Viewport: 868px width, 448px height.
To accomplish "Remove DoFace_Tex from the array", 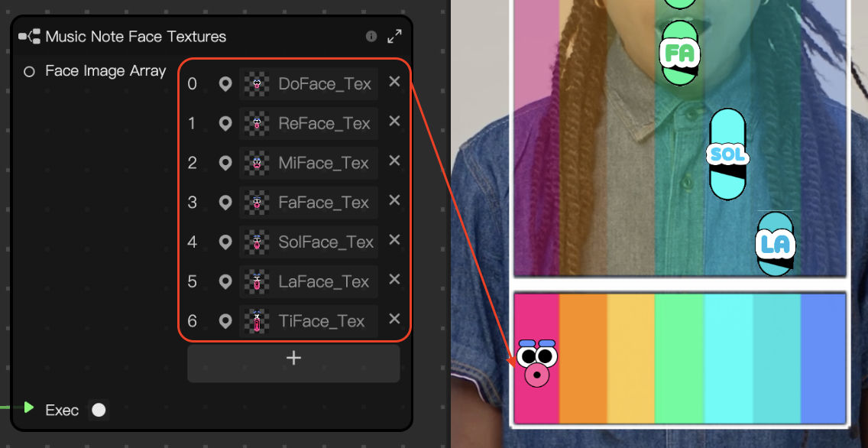I will pyautogui.click(x=394, y=81).
